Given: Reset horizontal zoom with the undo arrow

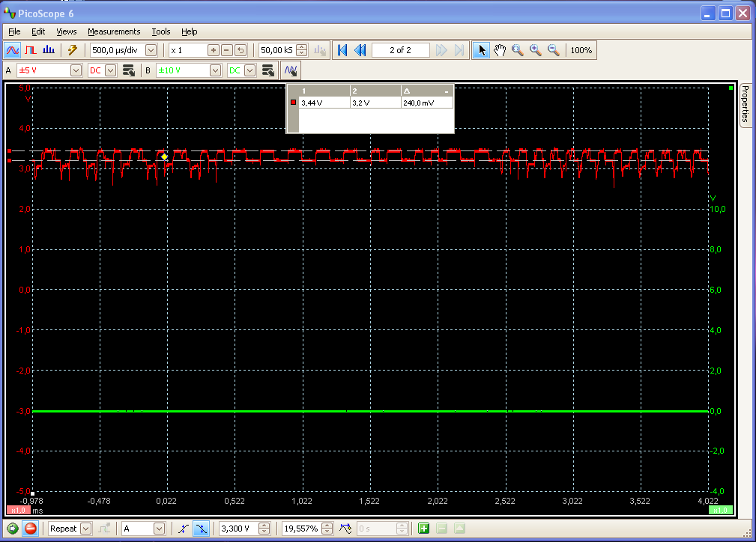Looking at the screenshot, I should [x=241, y=50].
